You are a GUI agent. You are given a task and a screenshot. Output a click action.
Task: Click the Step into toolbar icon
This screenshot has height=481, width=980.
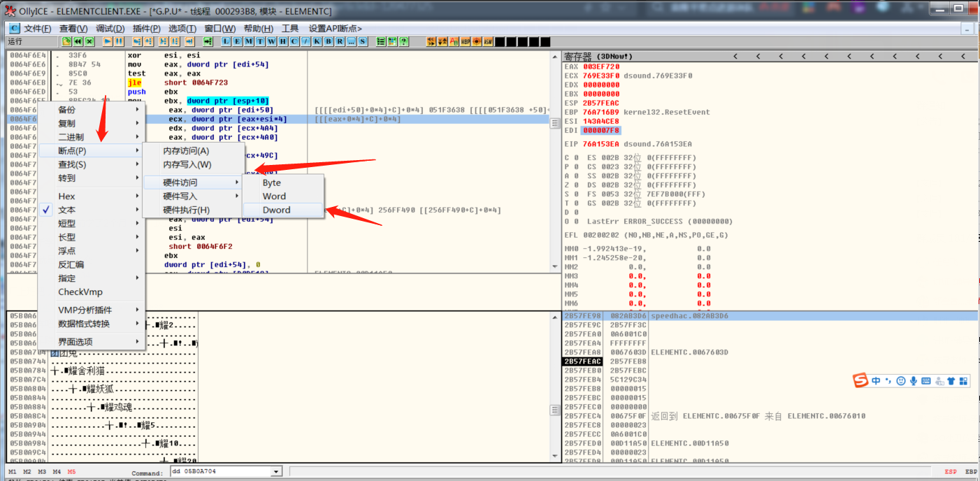tap(137, 41)
